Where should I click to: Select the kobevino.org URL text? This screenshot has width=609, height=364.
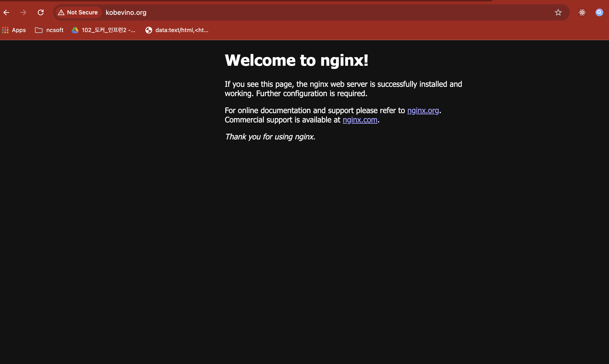click(x=126, y=12)
